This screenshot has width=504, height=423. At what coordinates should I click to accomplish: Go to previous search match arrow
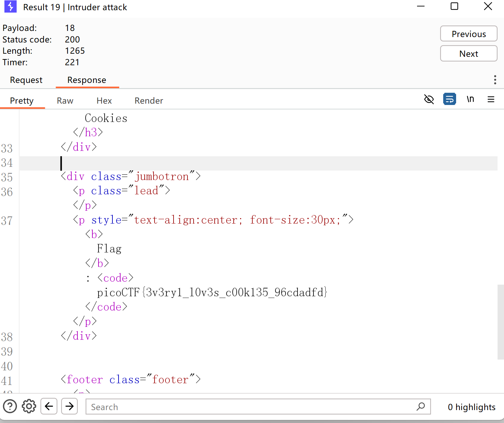[x=49, y=406]
